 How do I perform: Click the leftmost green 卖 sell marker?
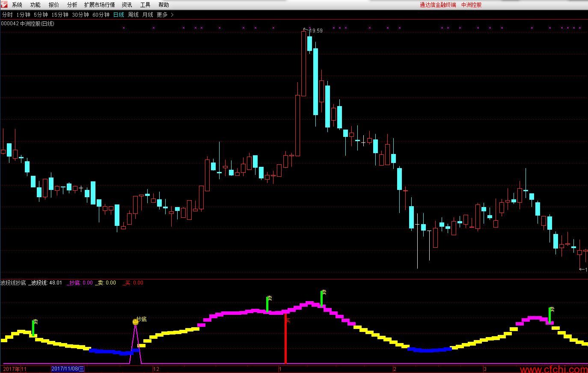click(33, 328)
